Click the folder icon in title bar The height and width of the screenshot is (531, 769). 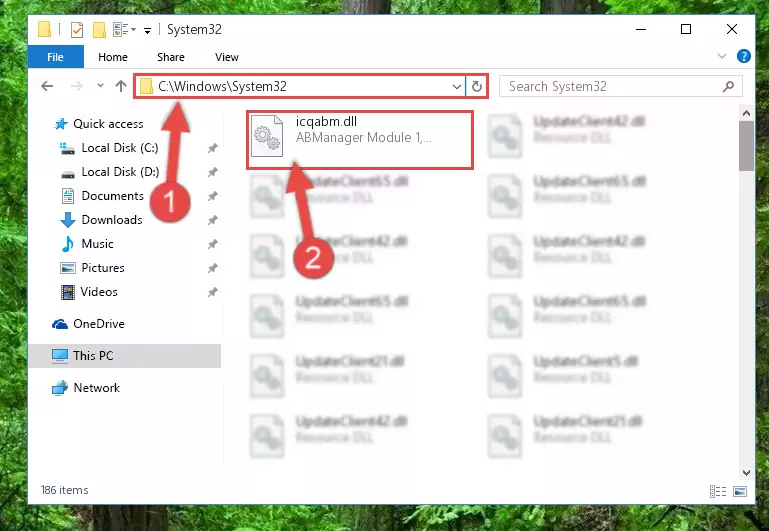point(44,29)
